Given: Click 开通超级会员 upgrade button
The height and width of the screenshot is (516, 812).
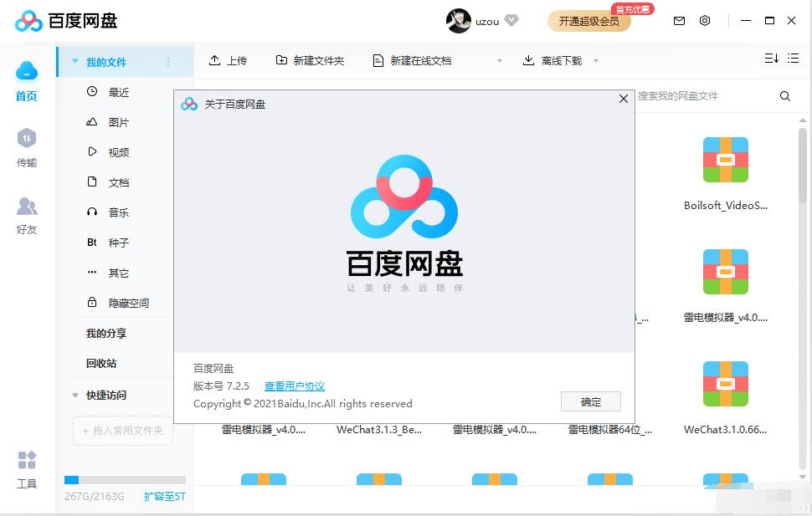Looking at the screenshot, I should (x=588, y=21).
